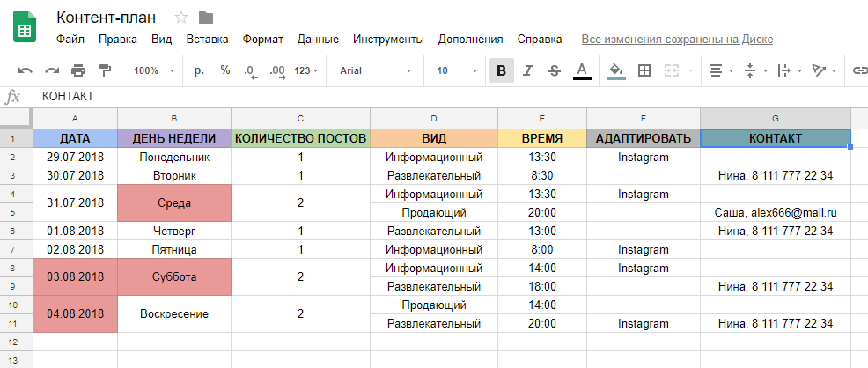This screenshot has height=368, width=868.
Task: Toggle bold formatting
Action: click(501, 70)
